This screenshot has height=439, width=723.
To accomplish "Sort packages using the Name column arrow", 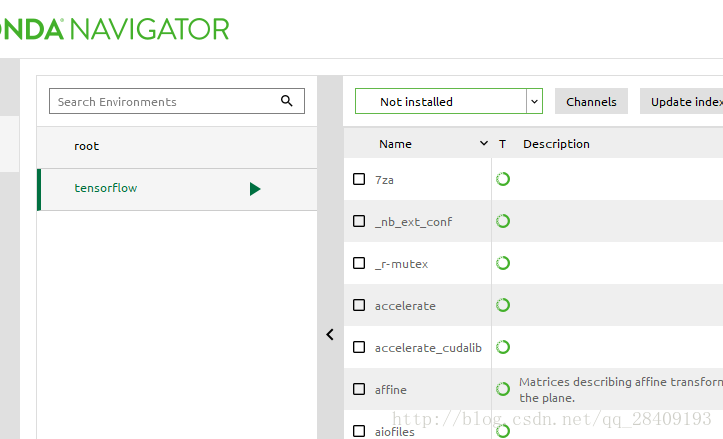I will 484,143.
